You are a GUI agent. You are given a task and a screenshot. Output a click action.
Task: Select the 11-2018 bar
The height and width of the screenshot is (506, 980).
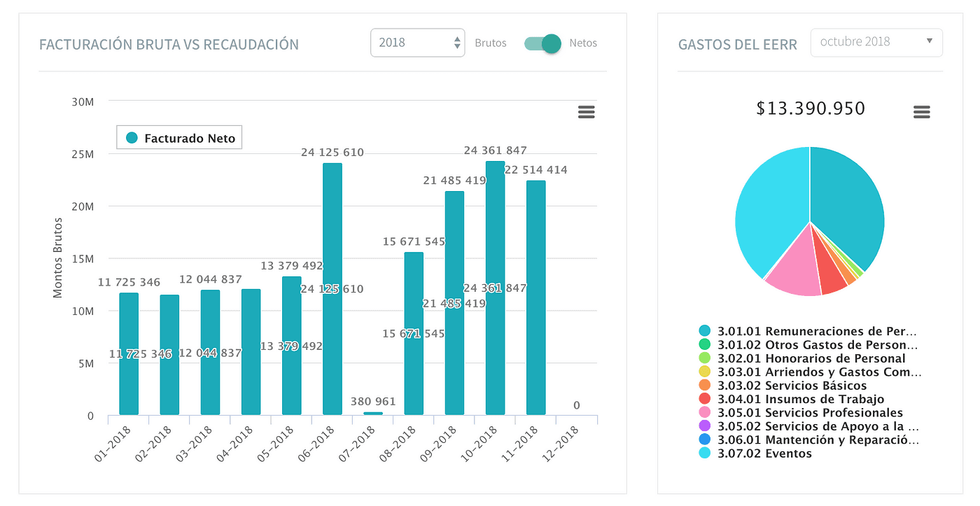click(535, 298)
